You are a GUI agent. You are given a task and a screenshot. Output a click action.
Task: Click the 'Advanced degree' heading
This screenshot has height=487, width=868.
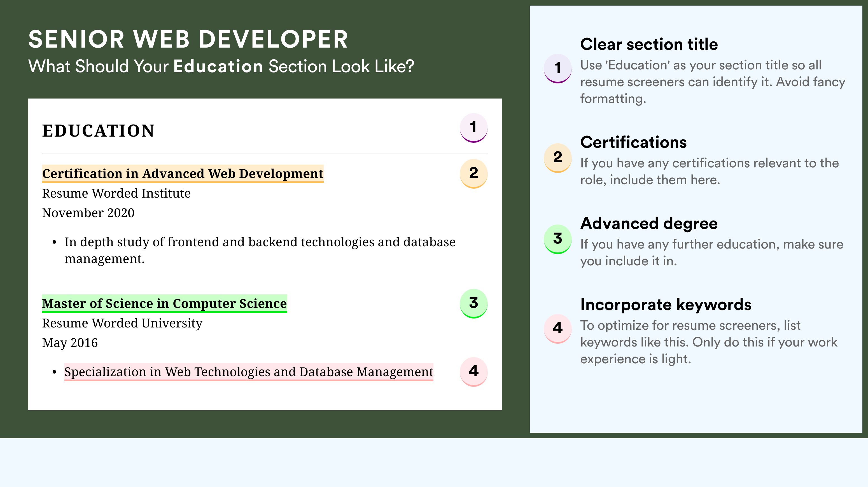point(649,224)
